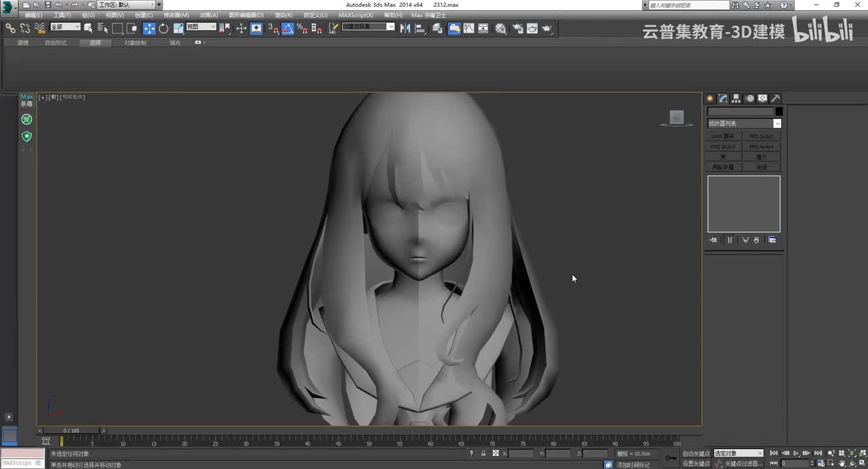The width and height of the screenshot is (868, 469).
Task: Enable Auto Key mode (自动关键点)
Action: click(x=696, y=453)
